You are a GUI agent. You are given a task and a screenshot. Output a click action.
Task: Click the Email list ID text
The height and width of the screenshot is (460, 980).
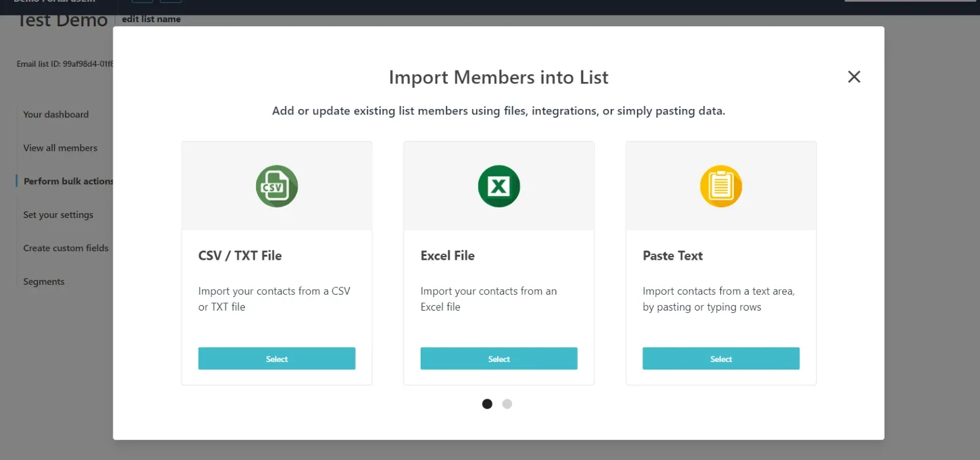point(65,64)
